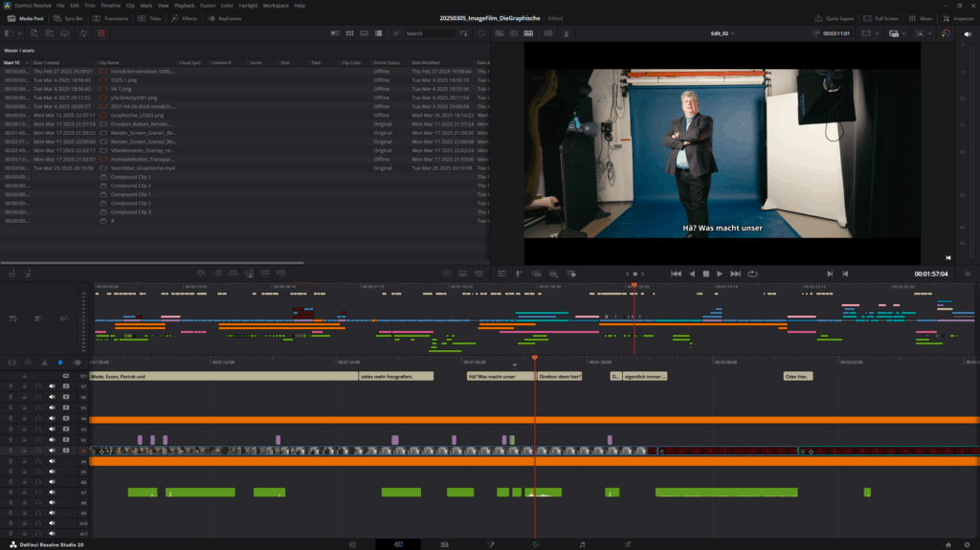Image resolution: width=980 pixels, height=550 pixels.
Task: Switch media pool to list view
Action: click(379, 33)
